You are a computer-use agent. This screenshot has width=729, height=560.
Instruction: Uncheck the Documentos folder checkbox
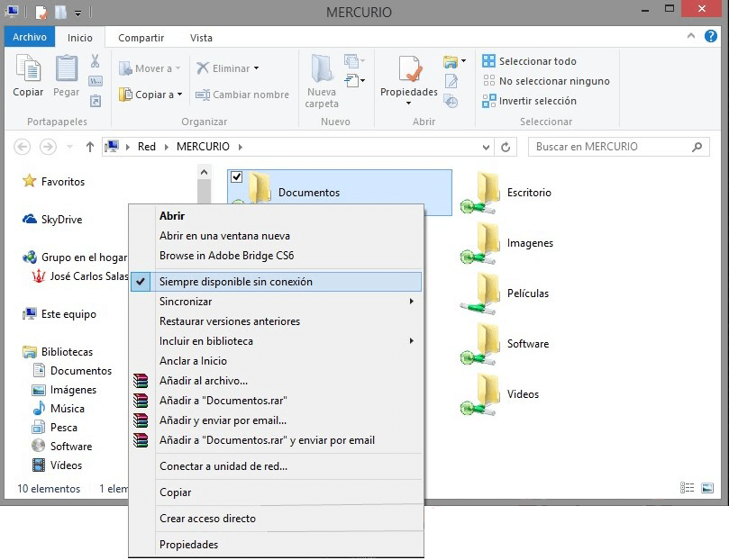pyautogui.click(x=236, y=176)
